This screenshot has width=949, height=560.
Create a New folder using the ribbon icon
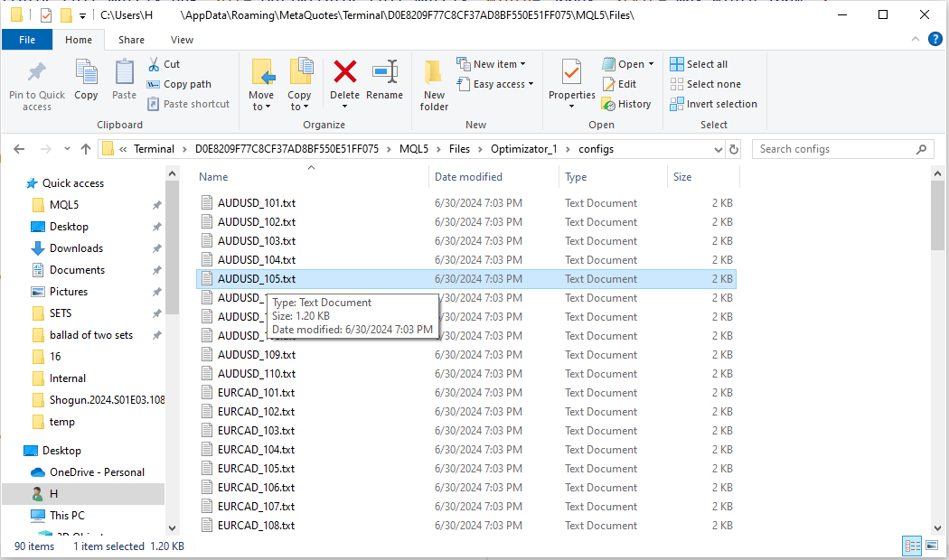point(433,83)
